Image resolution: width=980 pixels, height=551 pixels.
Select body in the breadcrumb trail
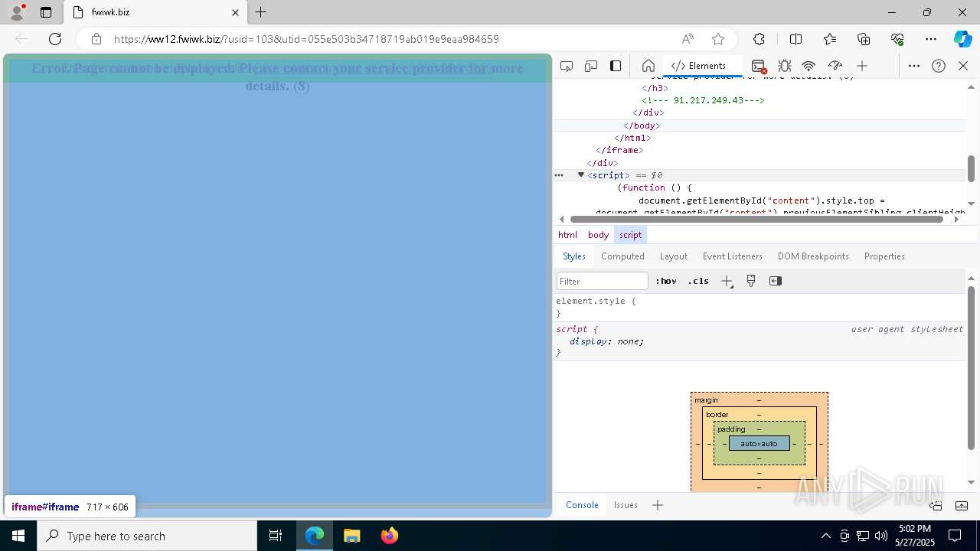click(598, 235)
